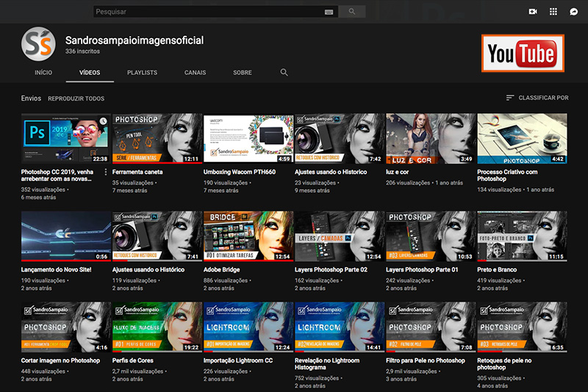Click the Retoques de pele no photoshop title
Screen dimensions: 588x392
(x=504, y=363)
